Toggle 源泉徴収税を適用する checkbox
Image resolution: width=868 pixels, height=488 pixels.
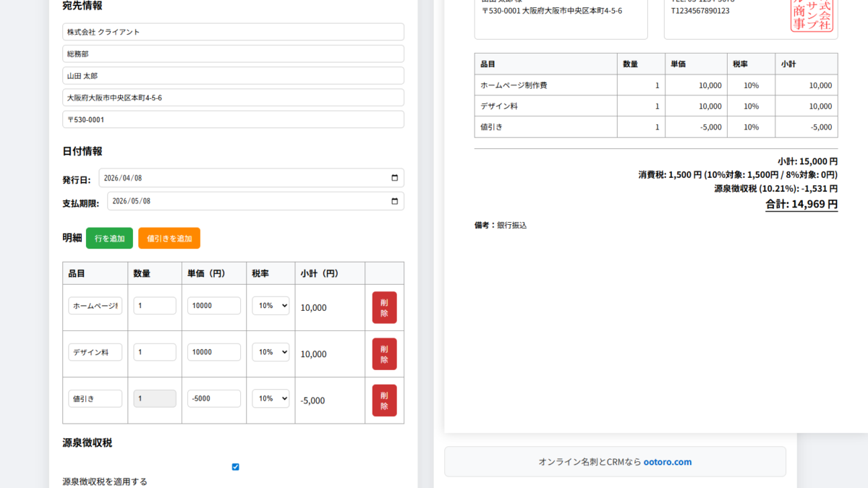[235, 467]
